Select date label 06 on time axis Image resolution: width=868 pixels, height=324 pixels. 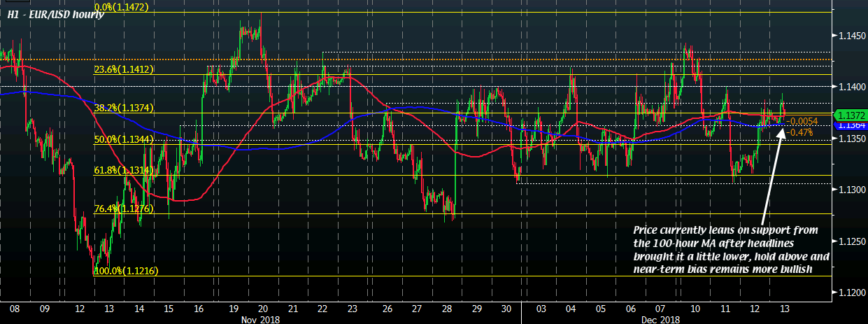coord(631,309)
